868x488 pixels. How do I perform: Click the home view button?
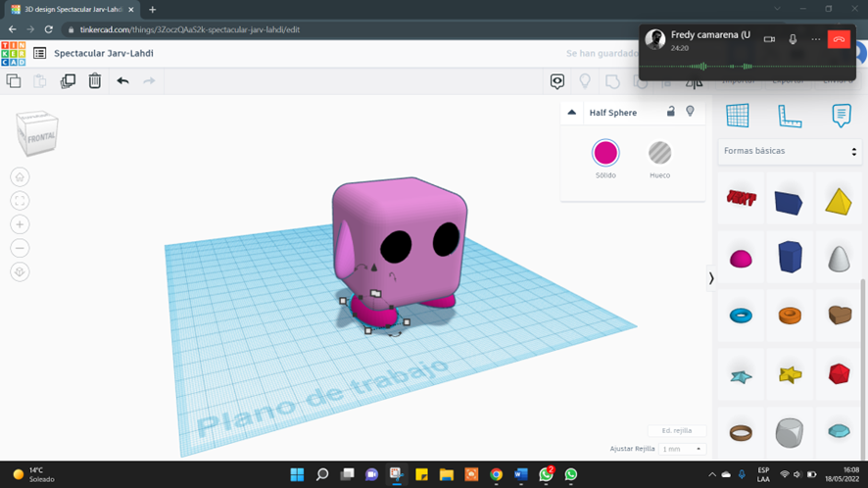tap(20, 177)
